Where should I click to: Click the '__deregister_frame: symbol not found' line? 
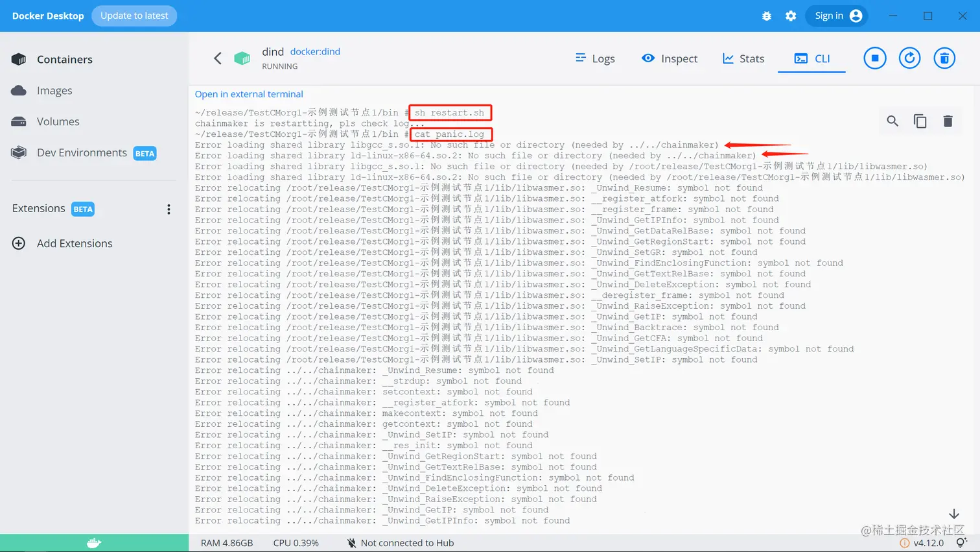(x=489, y=295)
